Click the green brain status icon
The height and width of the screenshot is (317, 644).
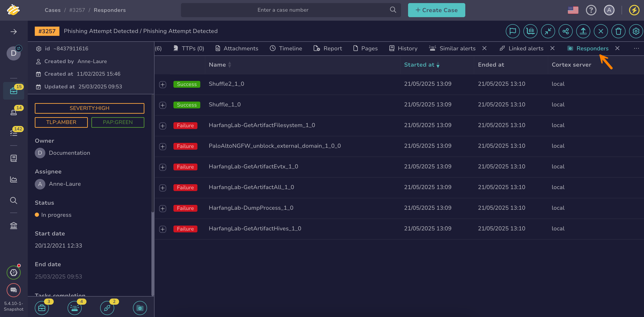(x=13, y=272)
